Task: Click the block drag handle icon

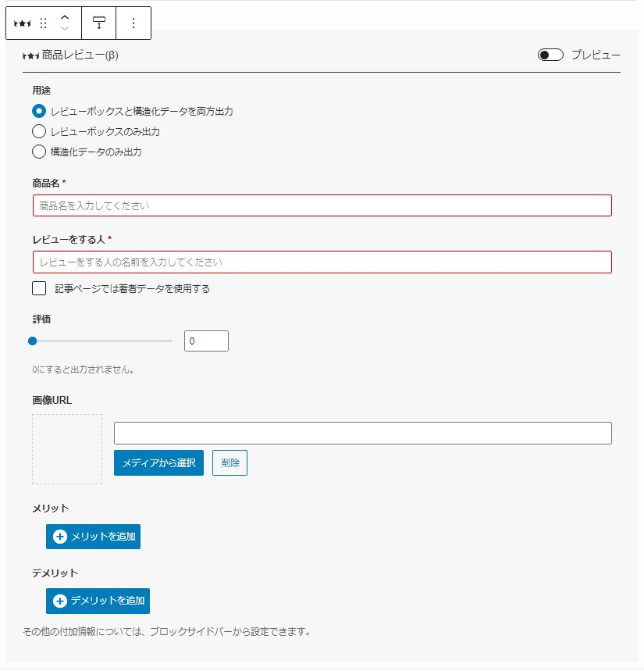Action: (43, 23)
